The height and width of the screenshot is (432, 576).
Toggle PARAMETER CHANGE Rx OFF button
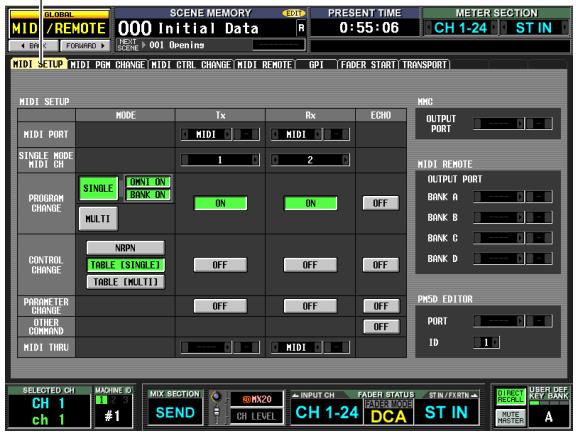coord(310,306)
